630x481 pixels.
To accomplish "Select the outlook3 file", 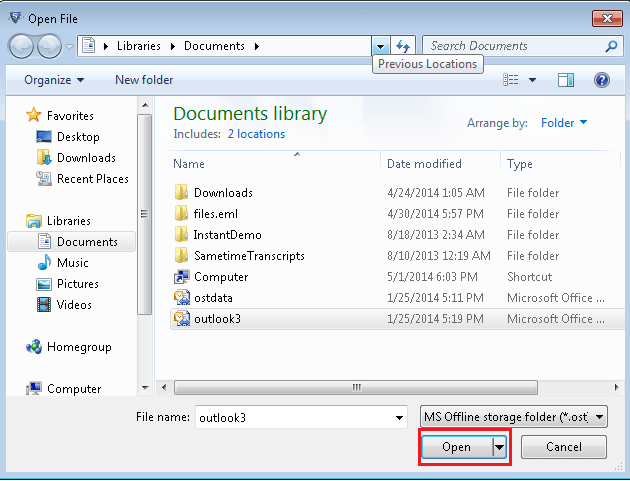I will click(x=397, y=319).
